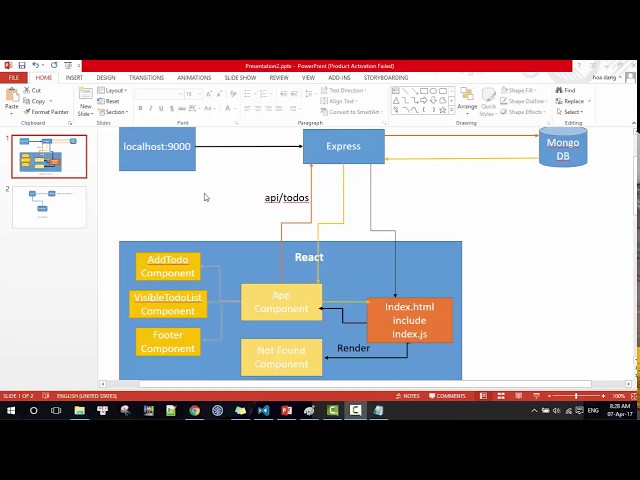Switch to the DESIGN tab

[106, 78]
